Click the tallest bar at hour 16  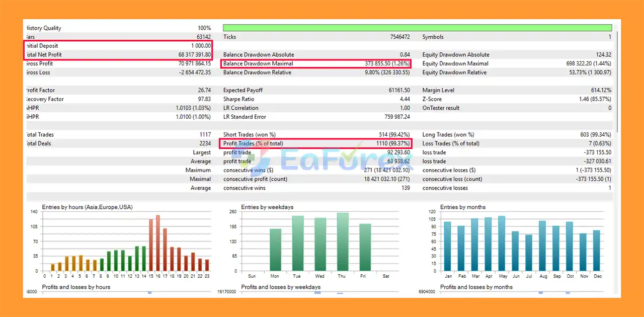click(x=157, y=243)
